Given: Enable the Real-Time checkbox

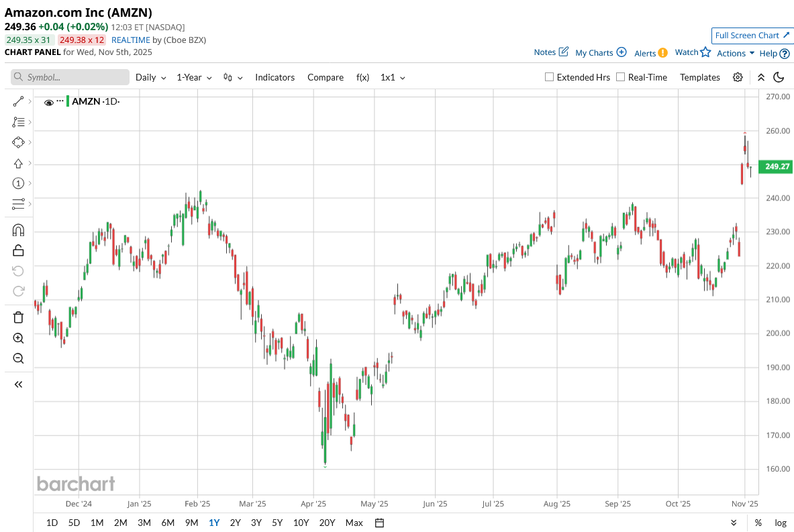Looking at the screenshot, I should [x=620, y=77].
